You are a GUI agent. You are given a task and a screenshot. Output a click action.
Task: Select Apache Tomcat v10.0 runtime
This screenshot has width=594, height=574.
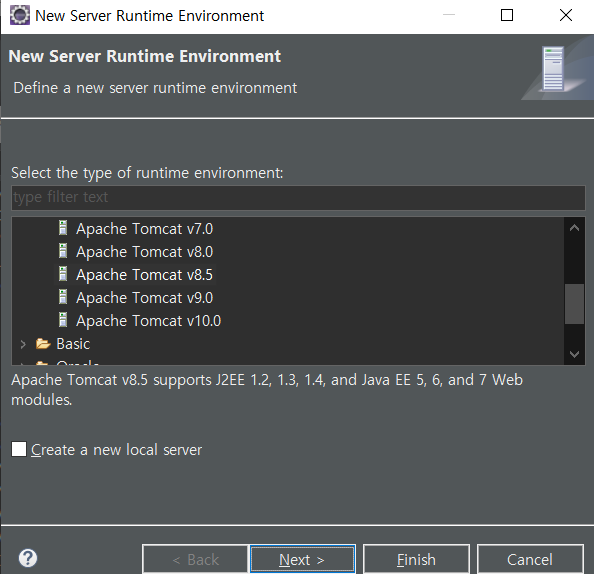tap(148, 321)
